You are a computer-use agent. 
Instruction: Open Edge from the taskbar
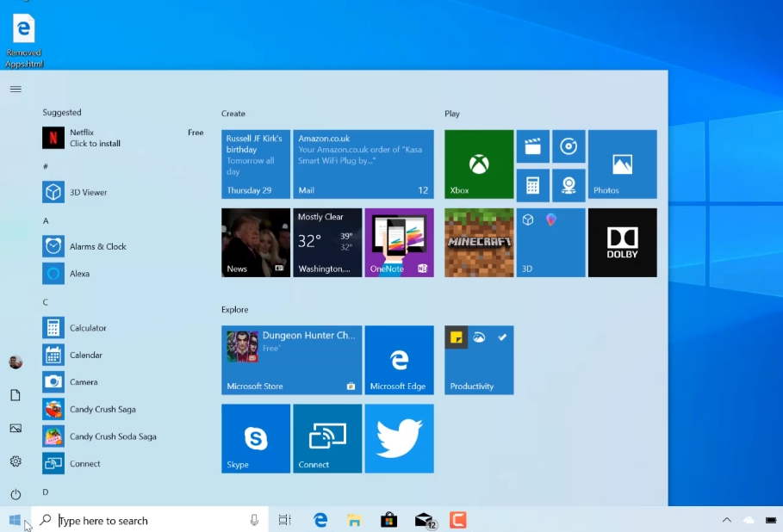[320, 520]
